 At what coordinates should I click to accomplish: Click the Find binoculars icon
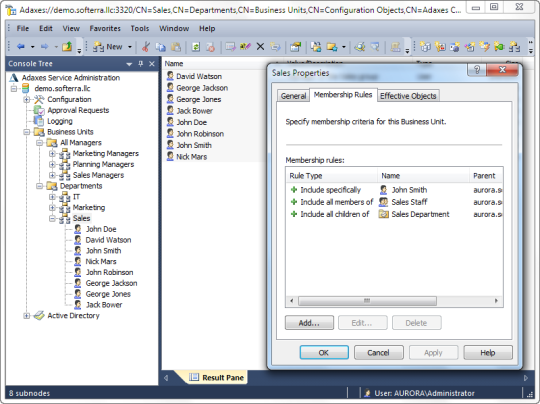coord(360,46)
